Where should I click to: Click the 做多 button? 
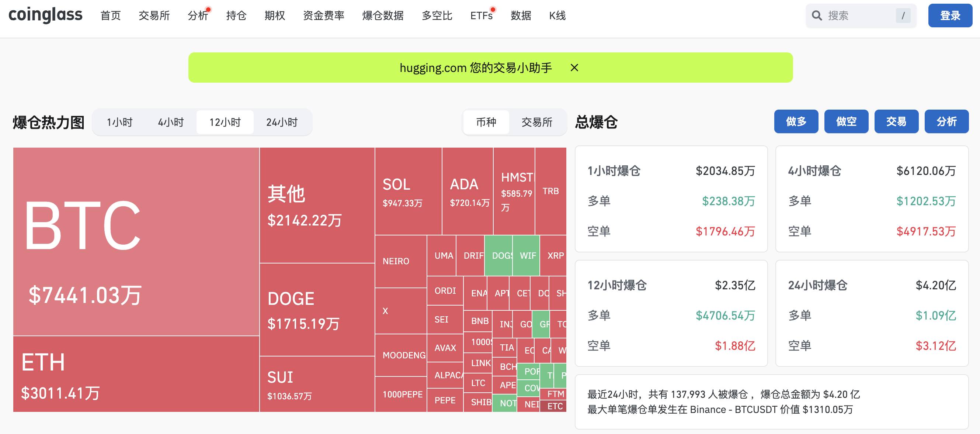[x=796, y=121]
